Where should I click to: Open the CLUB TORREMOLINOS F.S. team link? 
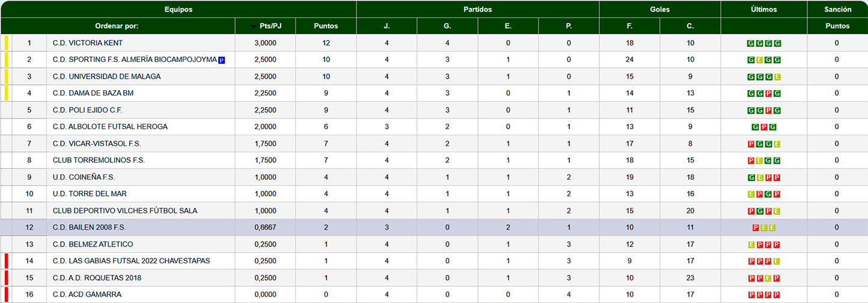[x=99, y=161]
